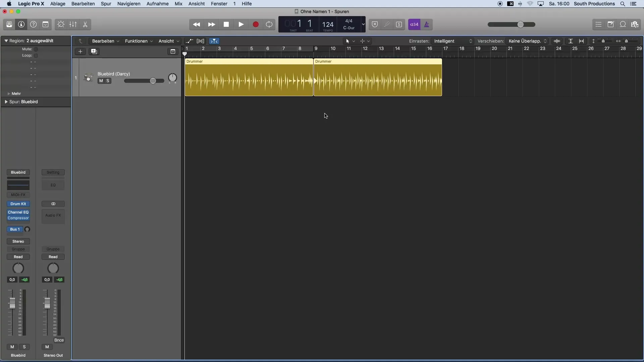This screenshot has height=362, width=644.
Task: Open the Funktionen dropdown menu
Action: point(139,41)
